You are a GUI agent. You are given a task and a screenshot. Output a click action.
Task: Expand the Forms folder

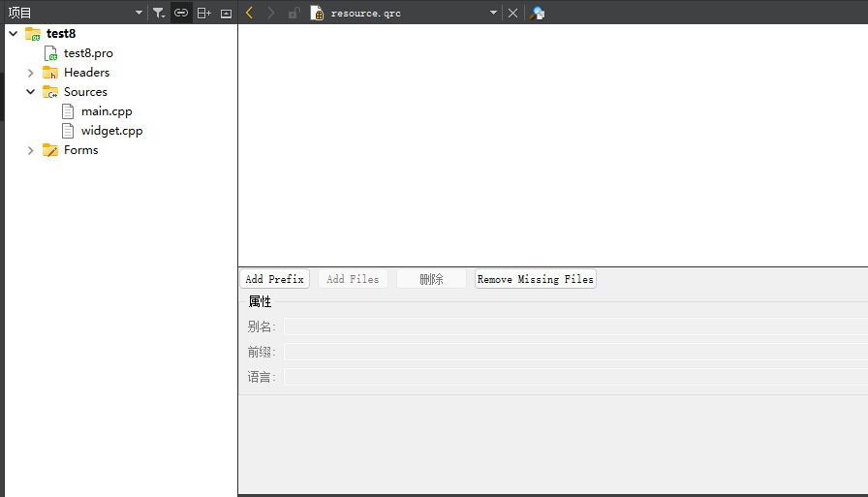pos(30,150)
